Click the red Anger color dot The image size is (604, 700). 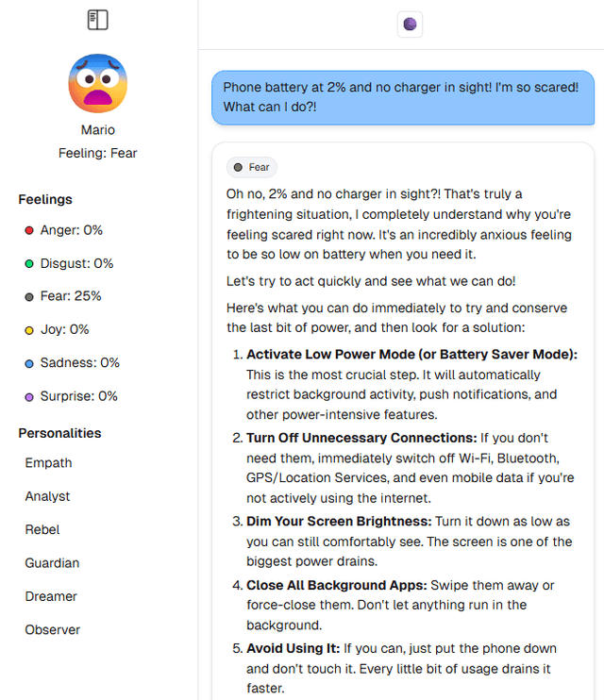click(x=29, y=230)
